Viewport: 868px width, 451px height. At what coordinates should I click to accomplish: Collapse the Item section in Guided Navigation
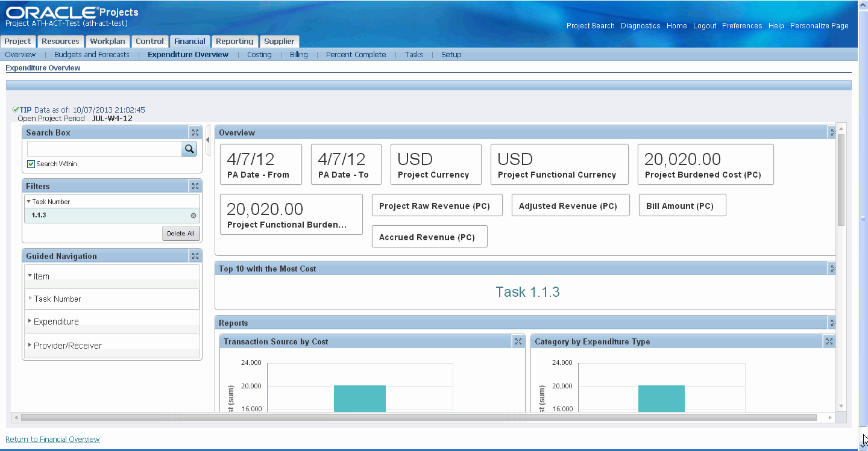point(30,275)
